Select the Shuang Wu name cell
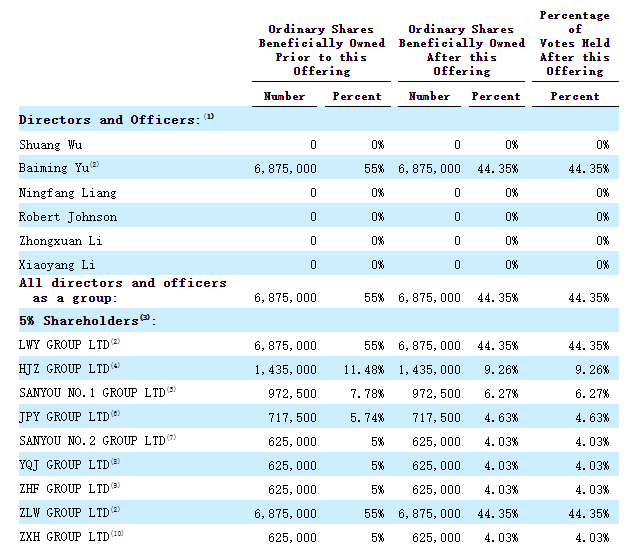Image resolution: width=634 pixels, height=552 pixels. click(x=47, y=145)
